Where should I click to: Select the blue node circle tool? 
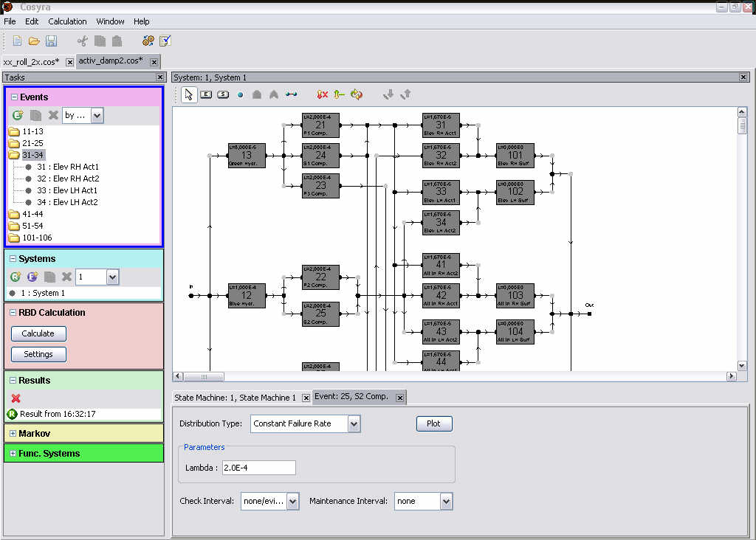240,94
